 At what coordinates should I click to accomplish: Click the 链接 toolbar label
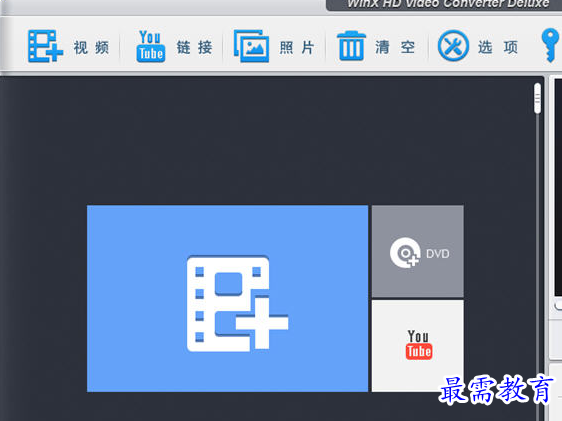coord(194,47)
